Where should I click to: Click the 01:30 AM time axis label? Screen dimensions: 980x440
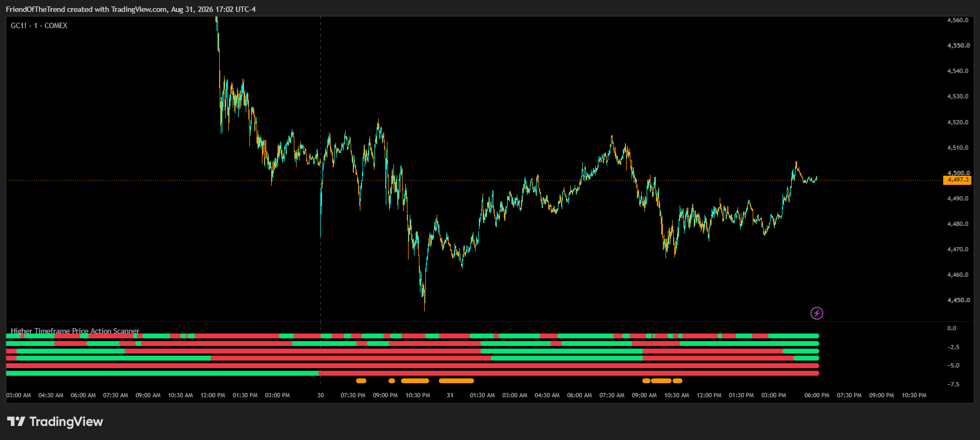[482, 395]
